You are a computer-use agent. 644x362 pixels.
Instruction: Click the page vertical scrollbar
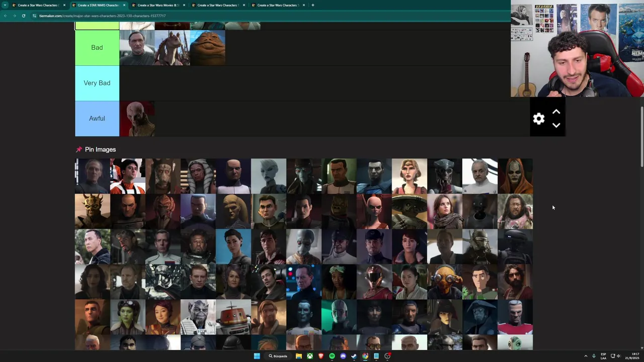[641, 136]
